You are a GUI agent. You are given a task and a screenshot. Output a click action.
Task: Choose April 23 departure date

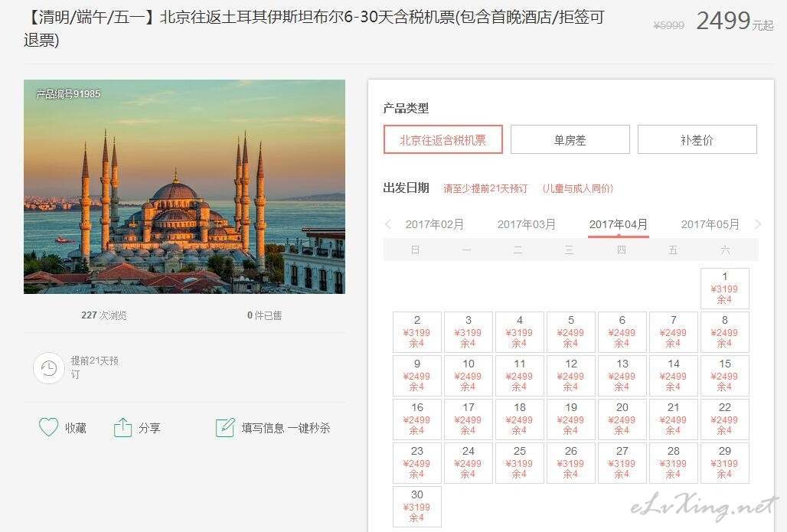417,463
